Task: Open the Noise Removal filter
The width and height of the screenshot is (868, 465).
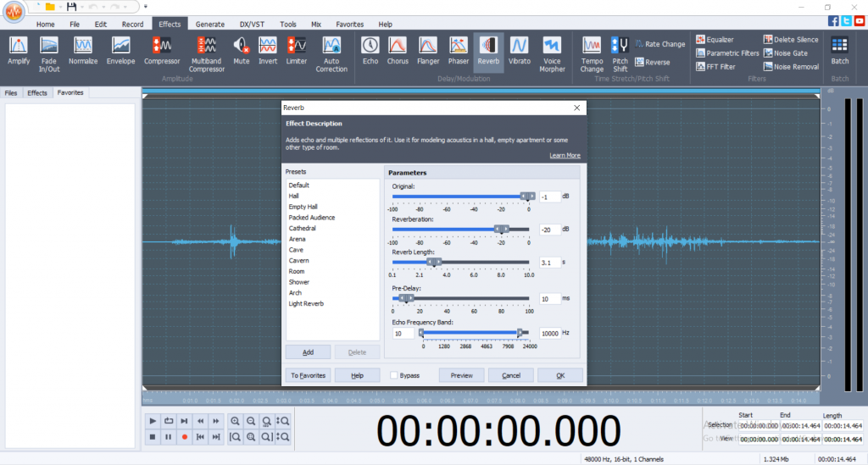Action: point(790,66)
